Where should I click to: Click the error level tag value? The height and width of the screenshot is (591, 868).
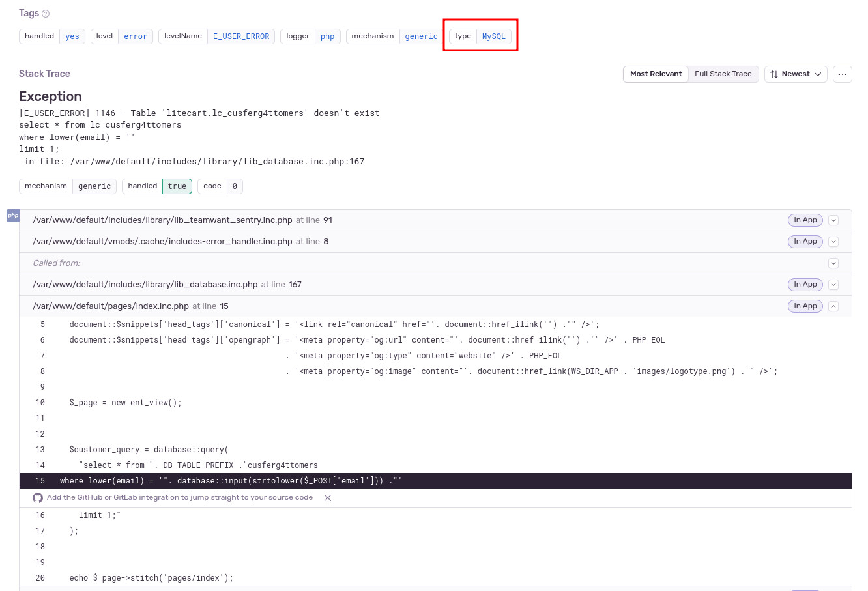click(x=136, y=36)
